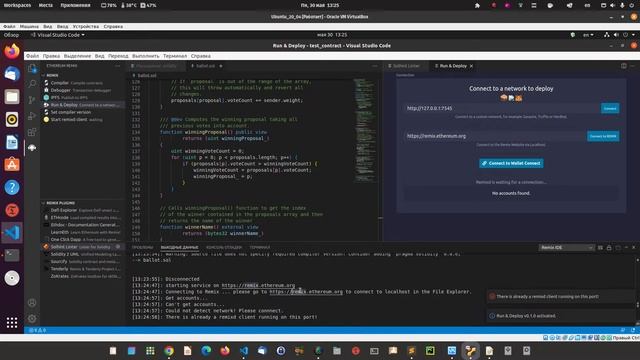Screen dimensions: 640x360
Task: Open the Search view in activity bar
Action: tap(32, 84)
